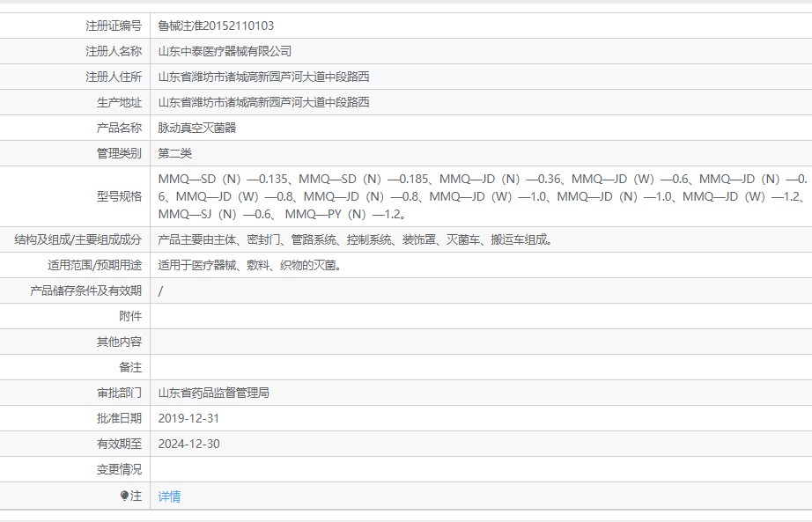
Task: Click the 产品名称 label
Action: pyautogui.click(x=119, y=128)
